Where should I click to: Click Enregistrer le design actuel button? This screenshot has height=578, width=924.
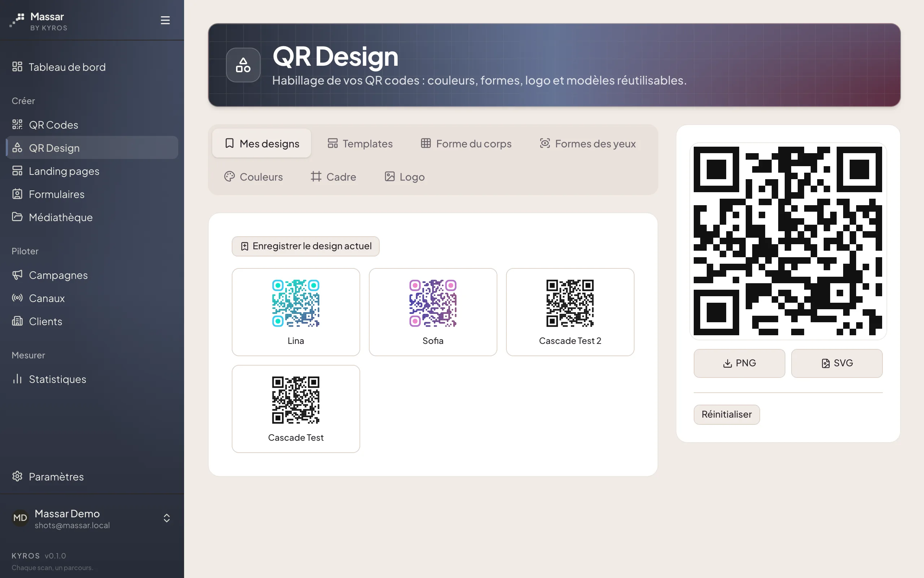[305, 246]
